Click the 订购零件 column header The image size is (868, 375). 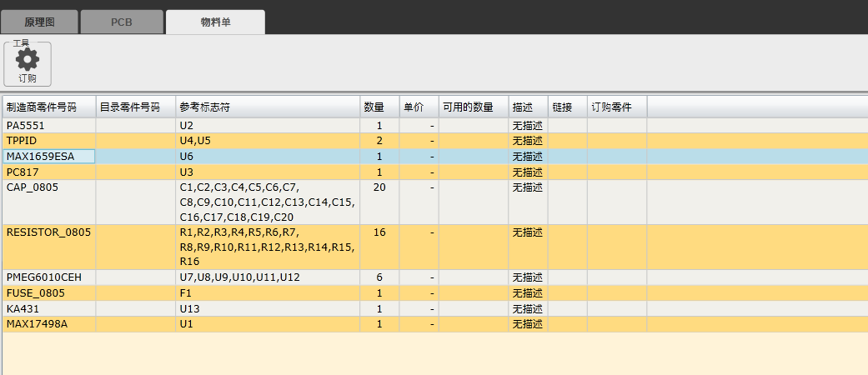click(x=617, y=107)
